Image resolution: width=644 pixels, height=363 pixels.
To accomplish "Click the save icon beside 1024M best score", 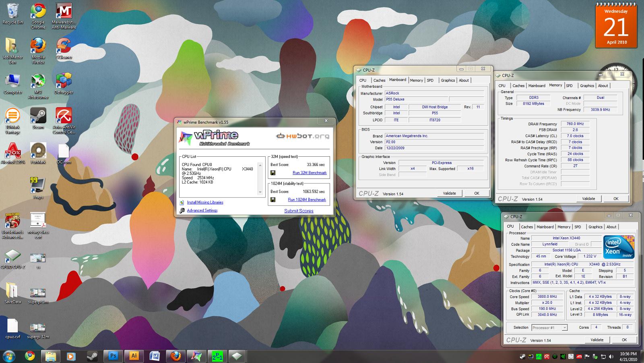I will [x=273, y=200].
